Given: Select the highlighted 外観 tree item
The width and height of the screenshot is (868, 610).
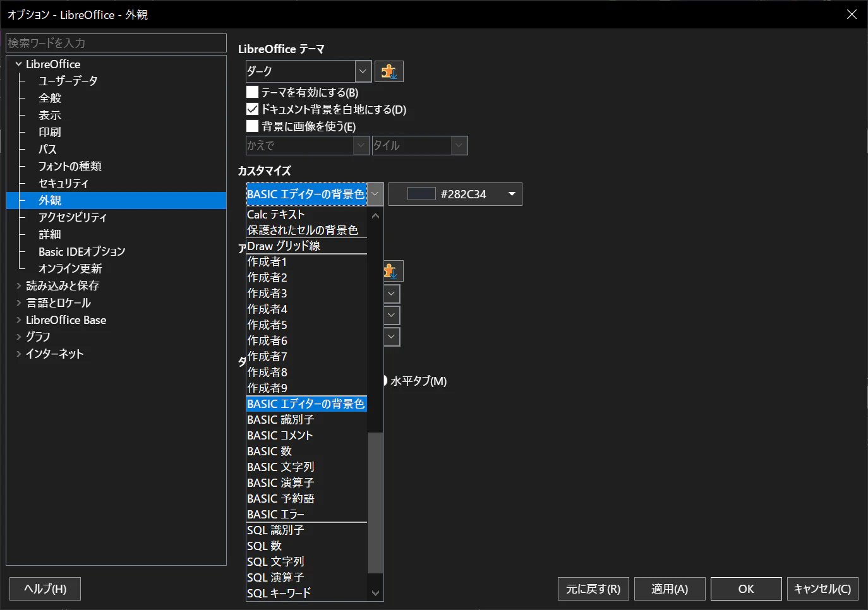Looking at the screenshot, I should point(116,200).
